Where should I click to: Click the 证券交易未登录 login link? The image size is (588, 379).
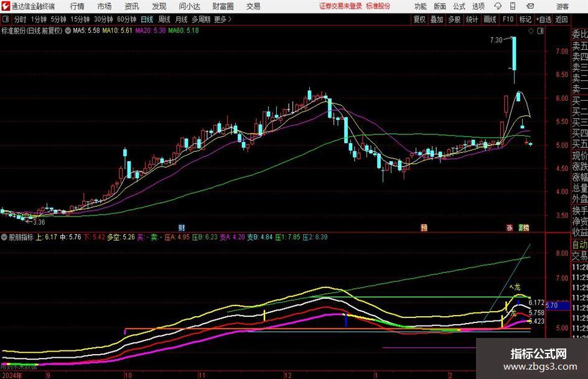pos(341,6)
